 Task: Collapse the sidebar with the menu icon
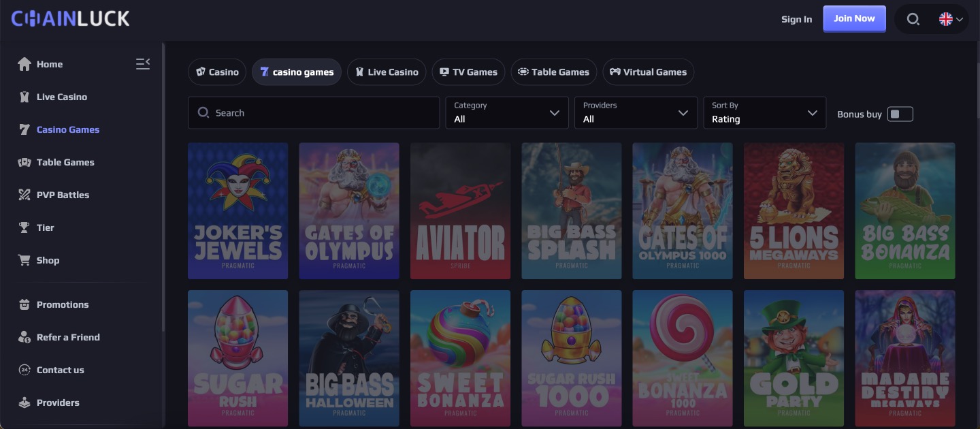coord(143,64)
